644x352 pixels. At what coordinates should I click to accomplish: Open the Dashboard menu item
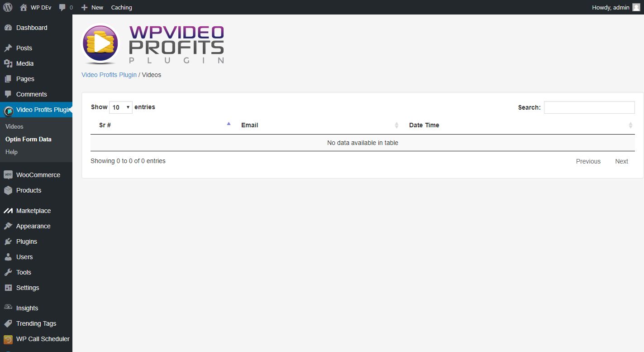(32, 28)
